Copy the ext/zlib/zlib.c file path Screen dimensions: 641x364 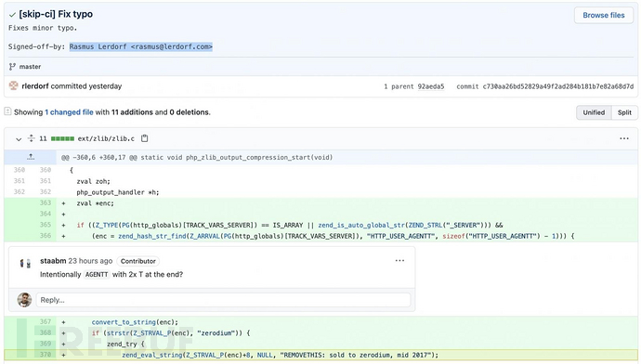click(144, 138)
